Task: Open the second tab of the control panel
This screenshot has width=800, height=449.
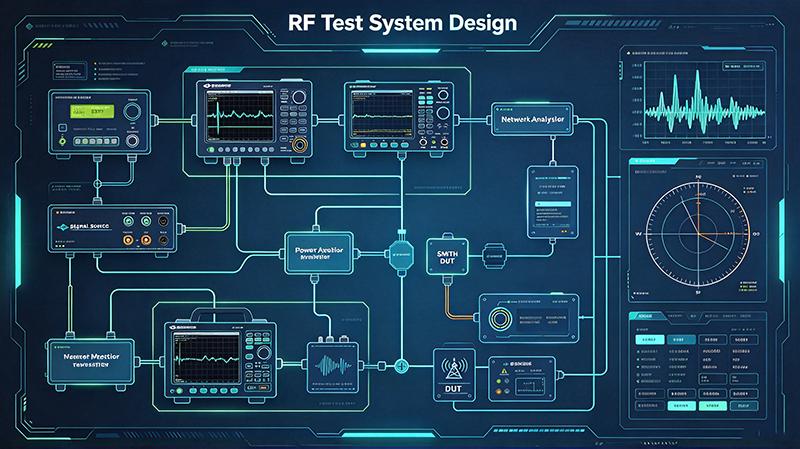Action: (675, 317)
